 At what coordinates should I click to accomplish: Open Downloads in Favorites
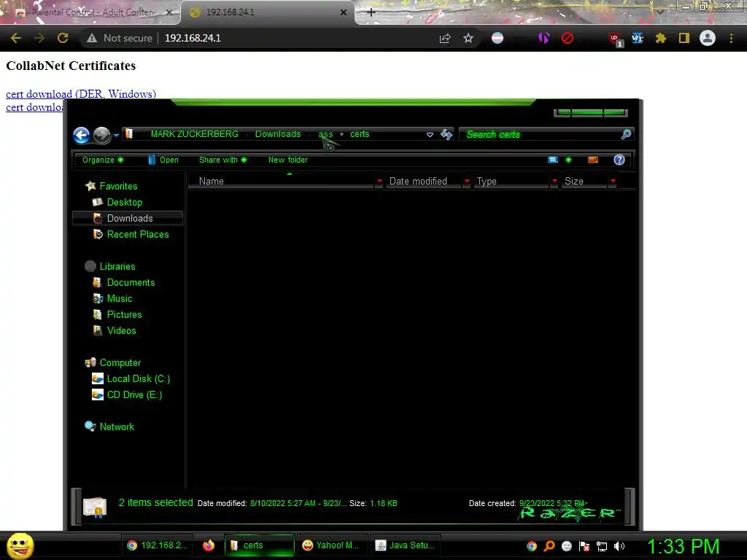click(x=128, y=219)
